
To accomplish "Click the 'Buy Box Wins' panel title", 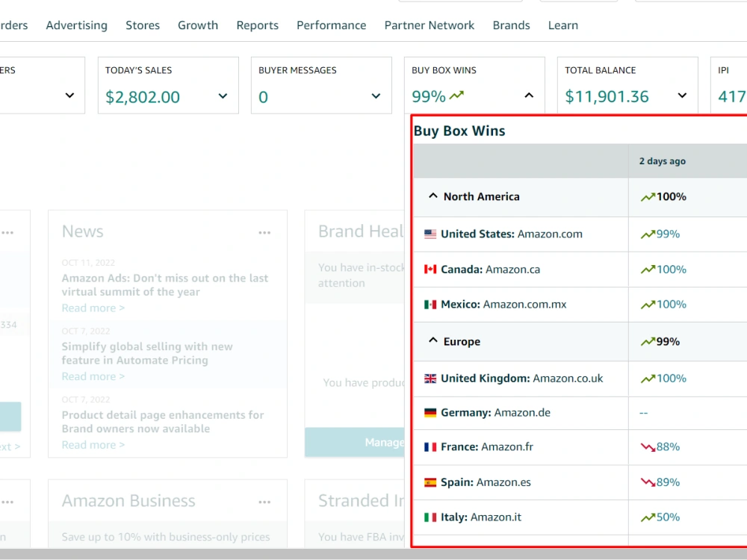I will click(x=459, y=131).
